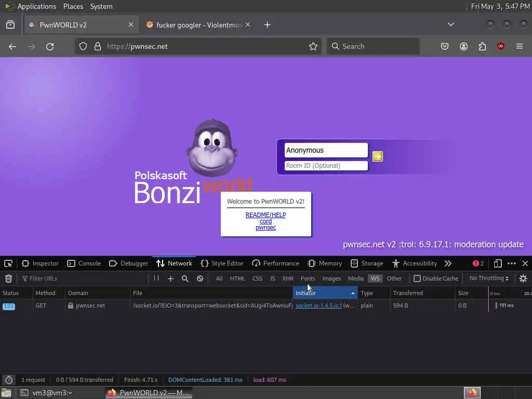The width and height of the screenshot is (532, 399).
Task: Toggle the HTML request filter
Action: tap(237, 278)
